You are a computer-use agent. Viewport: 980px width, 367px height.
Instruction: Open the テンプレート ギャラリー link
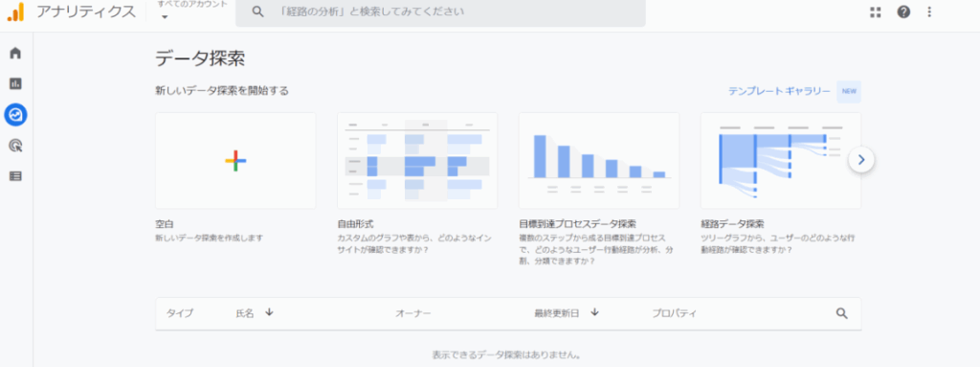779,91
